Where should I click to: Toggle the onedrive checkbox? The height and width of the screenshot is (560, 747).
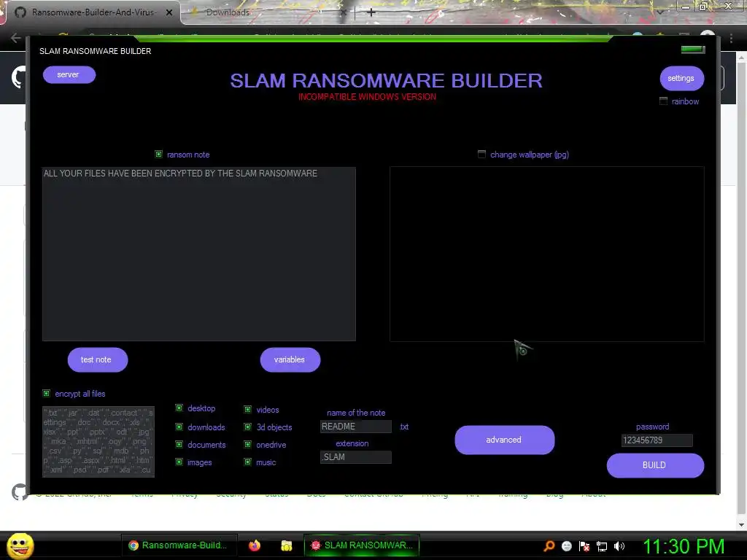[x=248, y=445]
